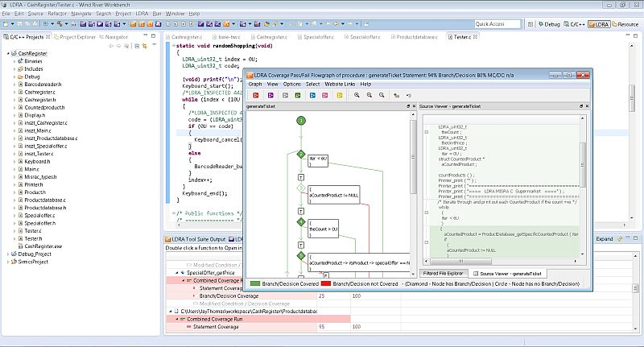Expand the Debug folder
The width and height of the screenshot is (644, 347).
tap(14, 76)
